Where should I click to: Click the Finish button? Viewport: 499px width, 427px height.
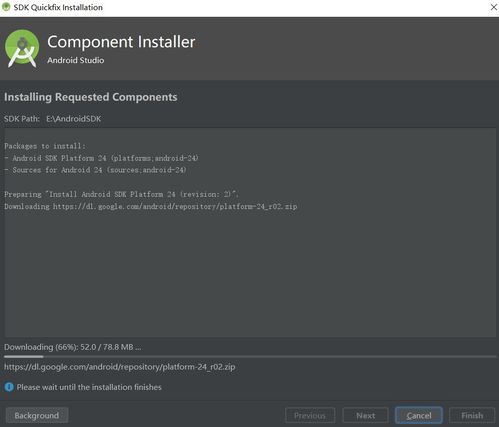[x=472, y=415]
